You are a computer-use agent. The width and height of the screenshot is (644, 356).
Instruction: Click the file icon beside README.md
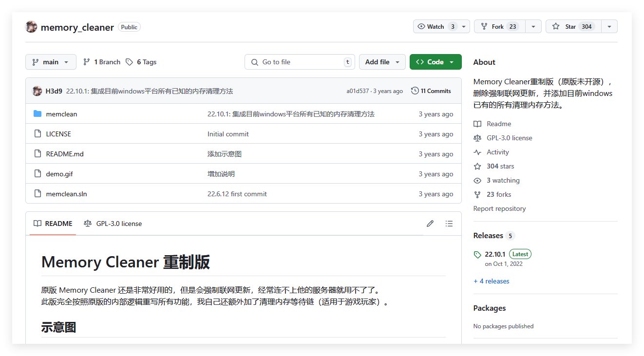[38, 154]
